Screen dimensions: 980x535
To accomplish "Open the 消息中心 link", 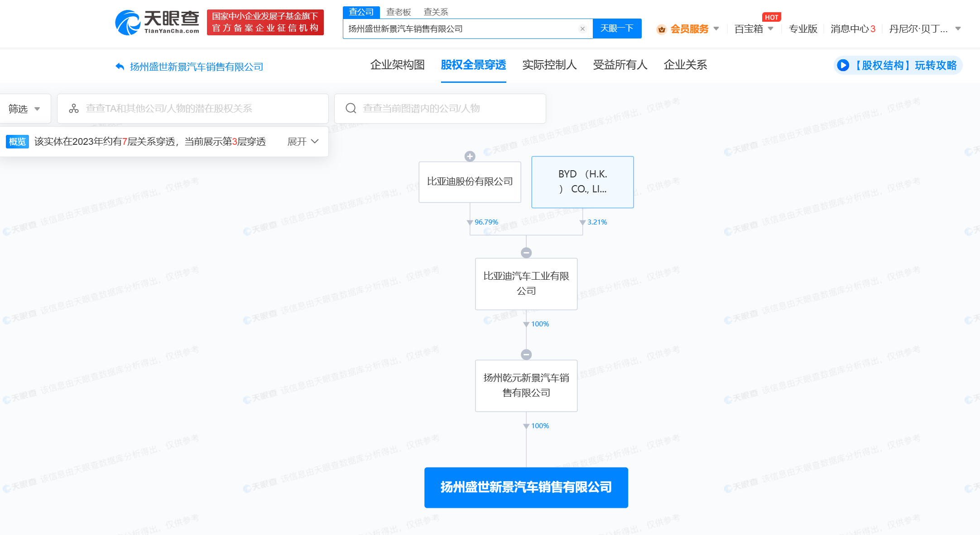I will coord(853,29).
